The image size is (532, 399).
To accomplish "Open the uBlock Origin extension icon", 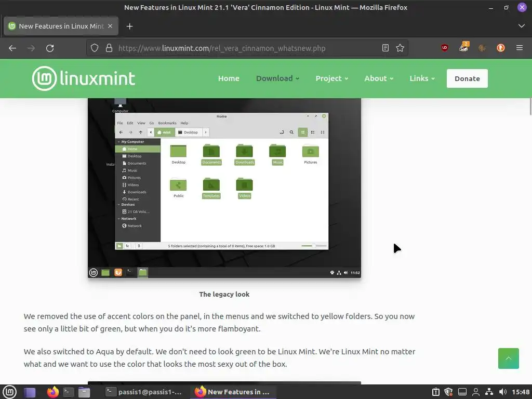I will coord(445,48).
